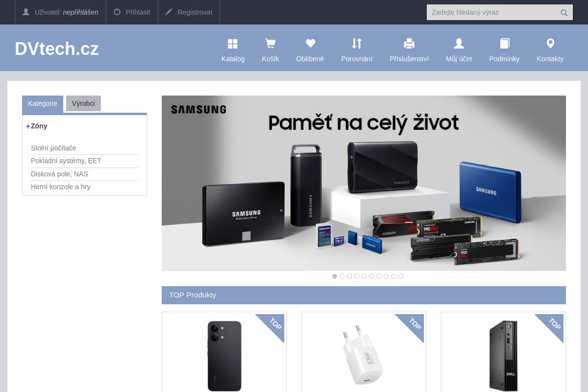Viewport: 588px width, 392px height.
Task: Open the Stolní počítače category
Action: 53,148
